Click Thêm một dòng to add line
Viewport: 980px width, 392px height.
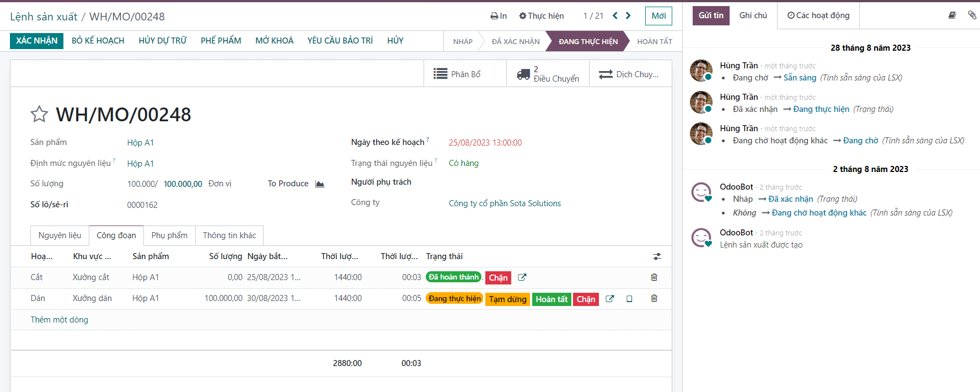[60, 320]
